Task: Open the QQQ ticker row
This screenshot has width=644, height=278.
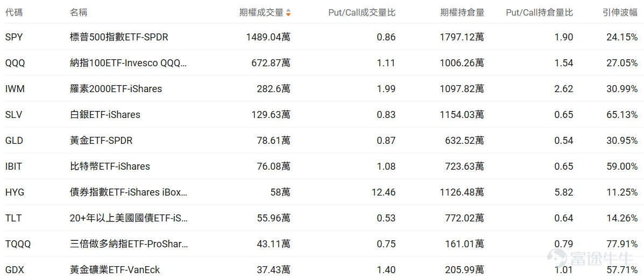Action: pyautogui.click(x=322, y=63)
